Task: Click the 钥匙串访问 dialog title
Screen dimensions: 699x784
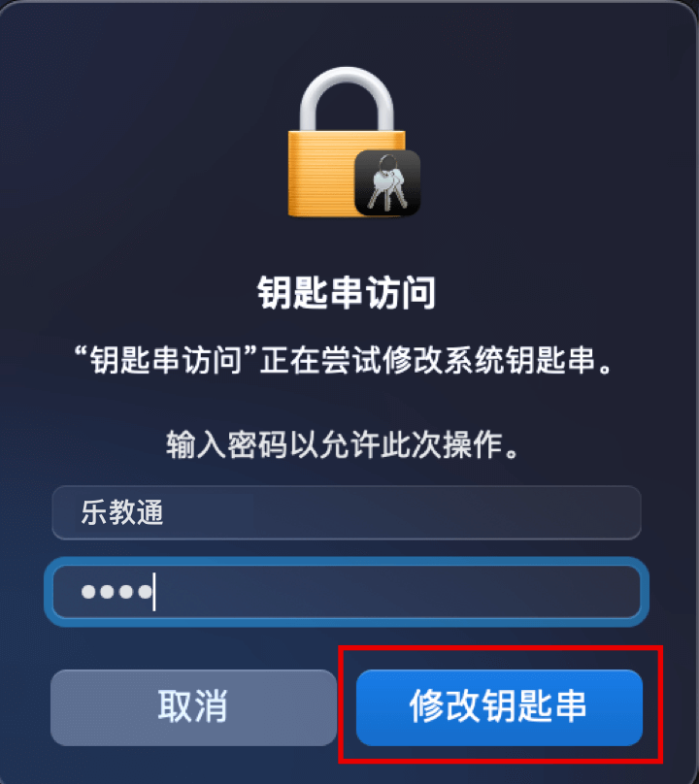Action: (x=347, y=292)
